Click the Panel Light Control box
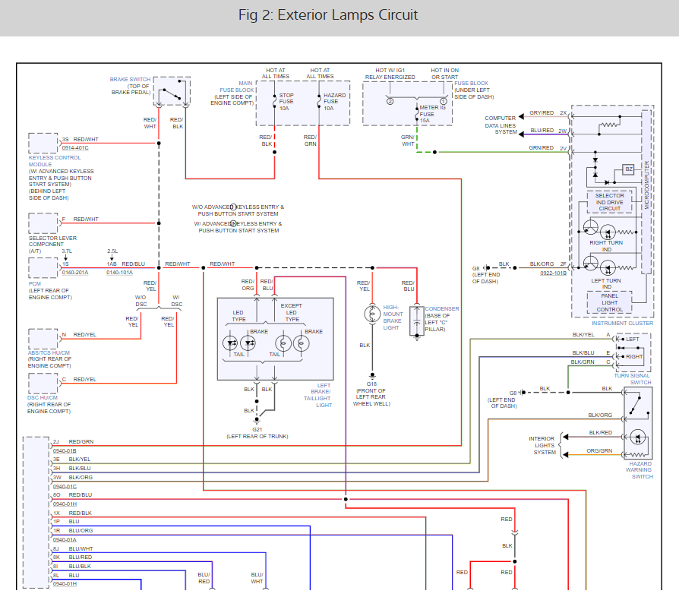Image resolution: width=679 pixels, height=616 pixels. (x=609, y=302)
